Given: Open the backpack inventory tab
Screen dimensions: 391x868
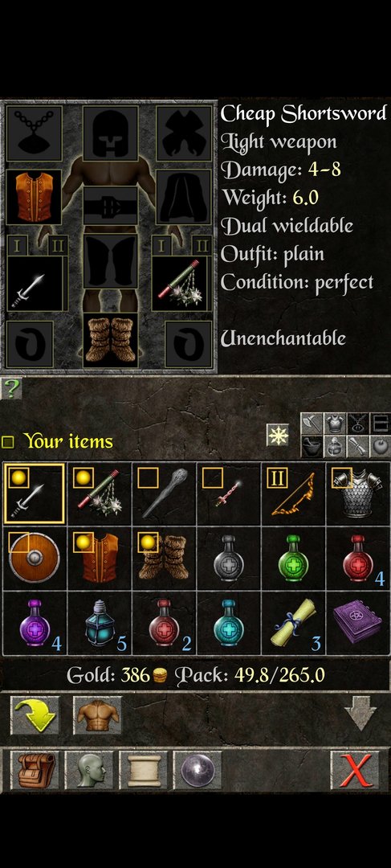Looking at the screenshot, I should pos(35,770).
